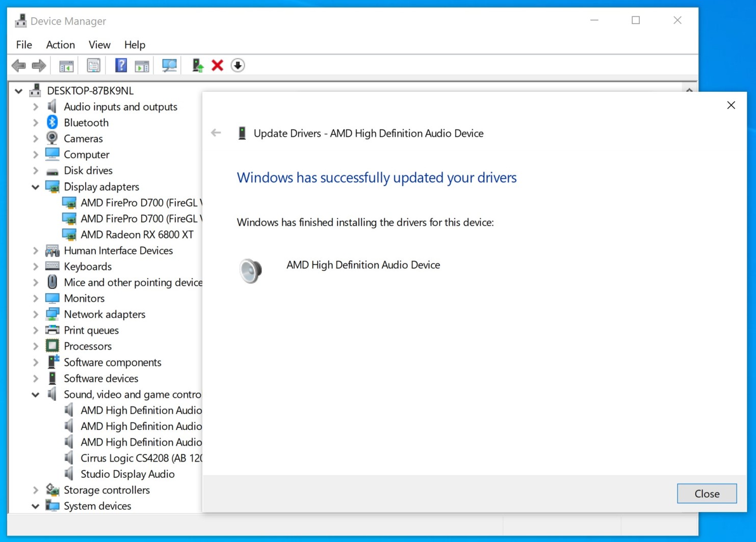Expand the Keyboards category
Viewport: 756px width, 542px height.
point(36,267)
